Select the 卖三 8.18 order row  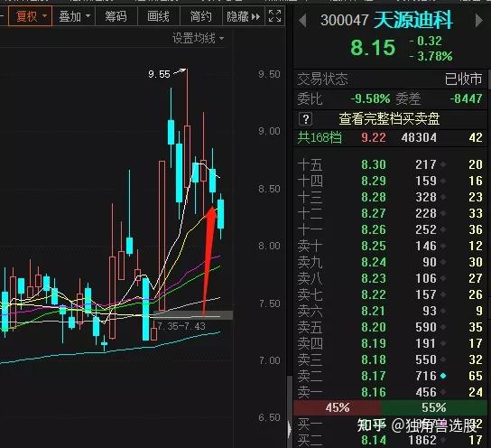click(x=390, y=359)
